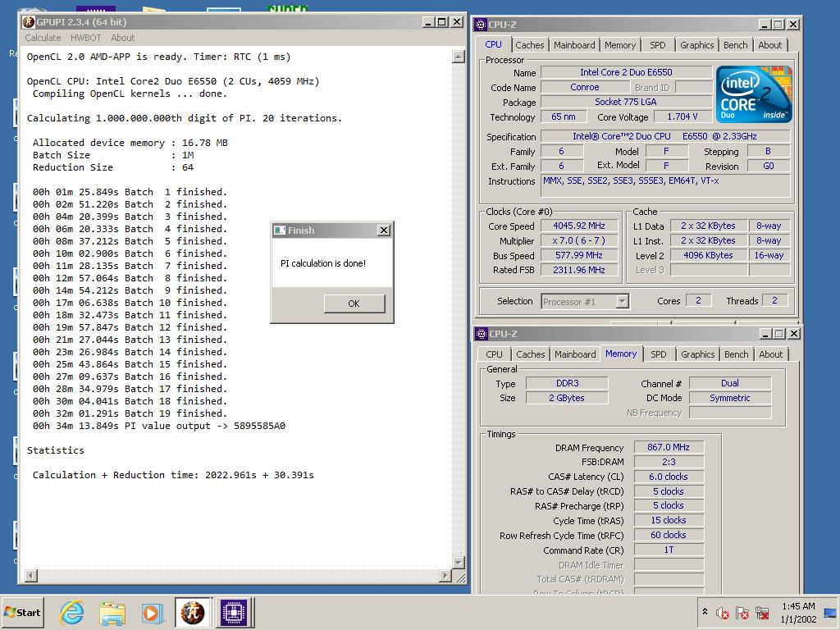Click the Channel # value Dual
Viewport: 840px width, 630px height.
click(x=729, y=384)
